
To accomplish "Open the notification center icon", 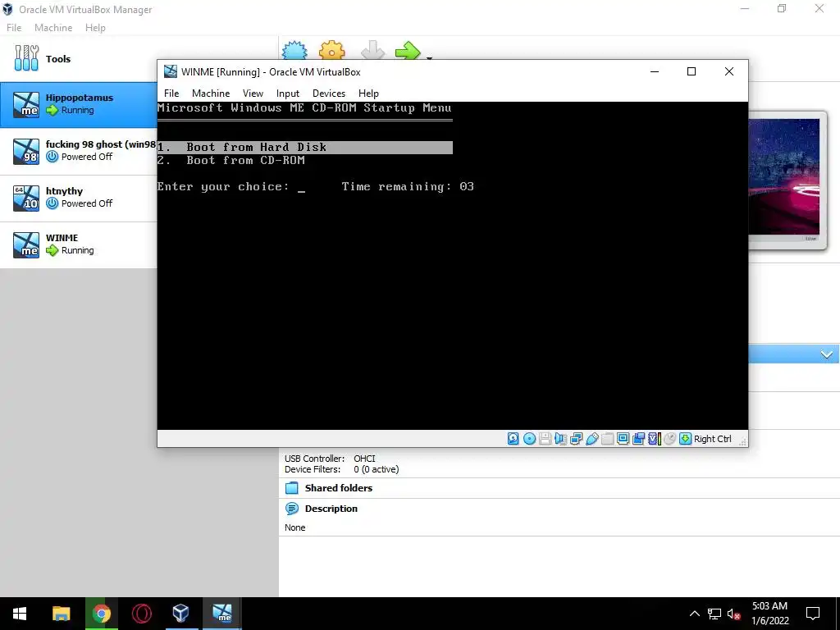I will (x=813, y=614).
